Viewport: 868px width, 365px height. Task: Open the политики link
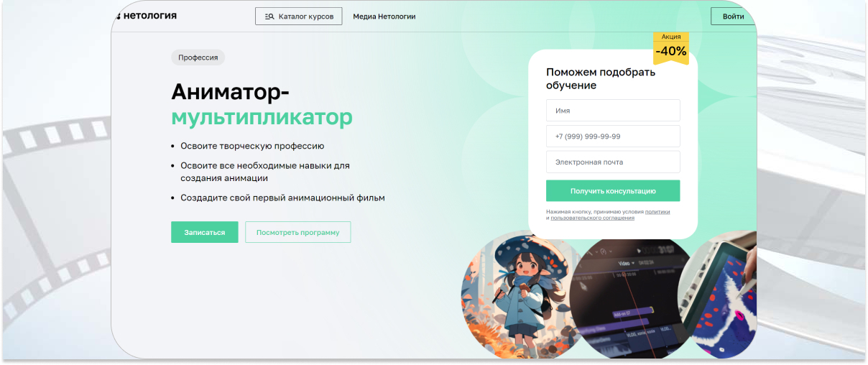point(657,212)
